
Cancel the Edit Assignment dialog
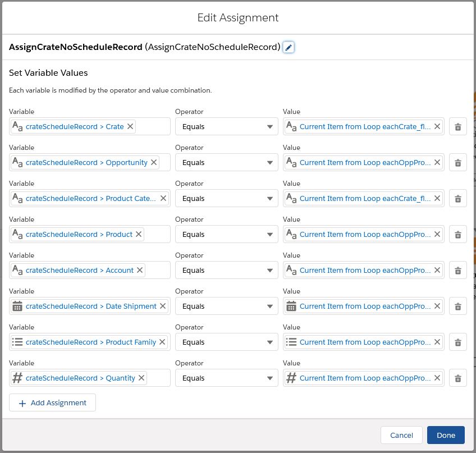[401, 435]
